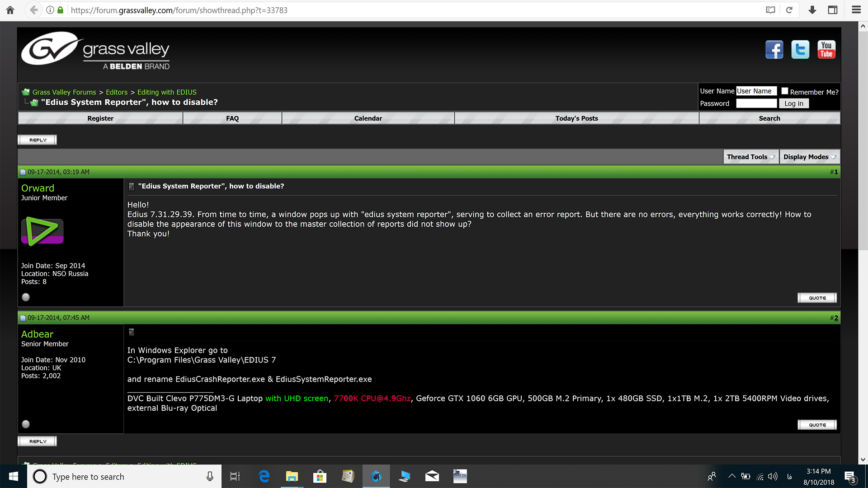868x488 pixels.
Task: Click the Search menu item
Action: click(x=769, y=118)
